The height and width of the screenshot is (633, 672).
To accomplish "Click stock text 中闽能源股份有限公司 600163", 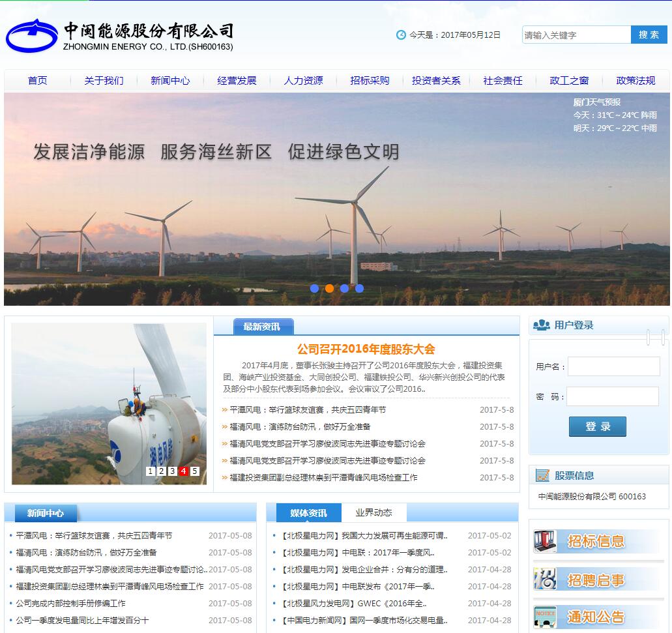I will [x=592, y=496].
